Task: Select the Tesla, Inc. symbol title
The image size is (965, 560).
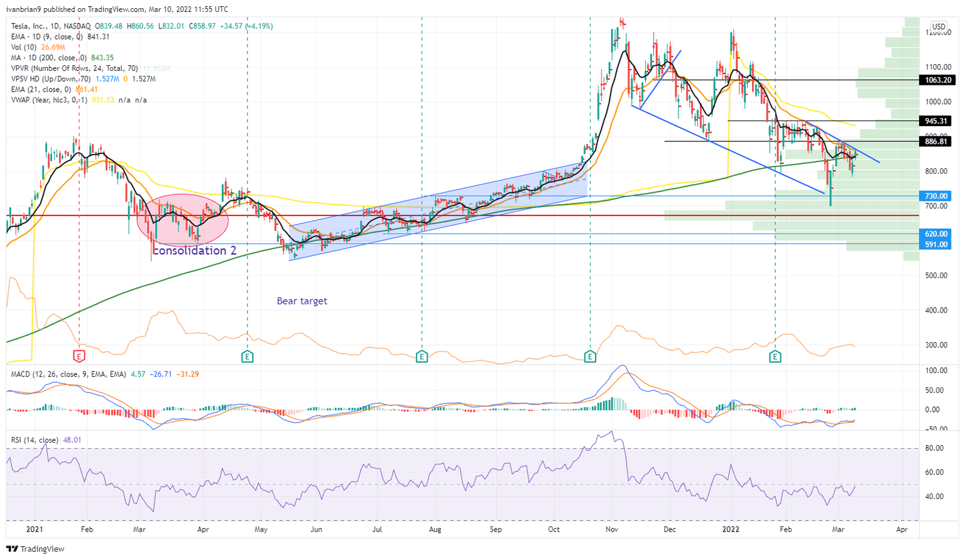Action: coord(51,26)
